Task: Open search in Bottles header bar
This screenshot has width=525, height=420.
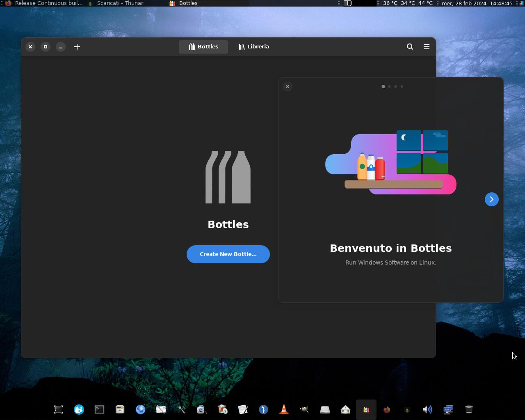Action: click(410, 47)
